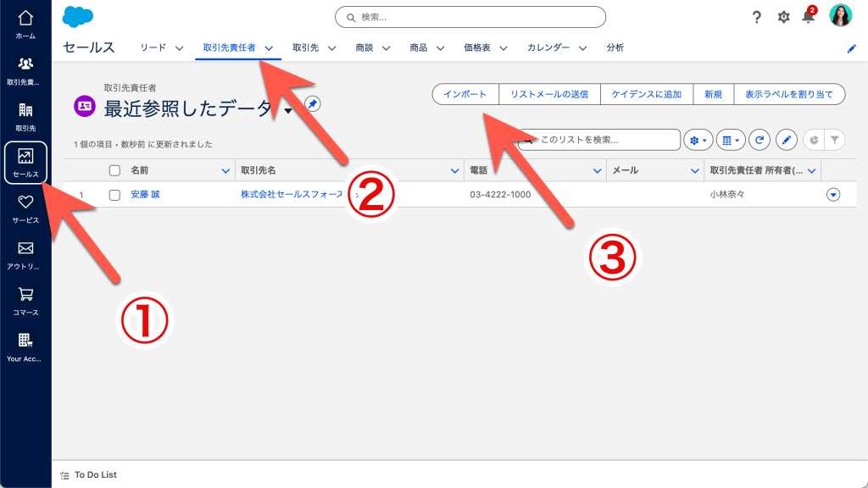Click インポート button
This screenshot has width=868, height=488.
(x=465, y=94)
